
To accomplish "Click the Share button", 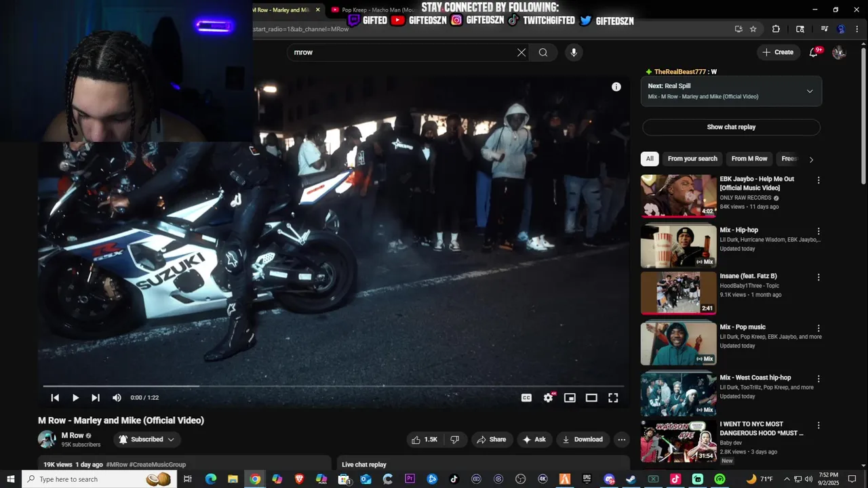I will tap(492, 439).
